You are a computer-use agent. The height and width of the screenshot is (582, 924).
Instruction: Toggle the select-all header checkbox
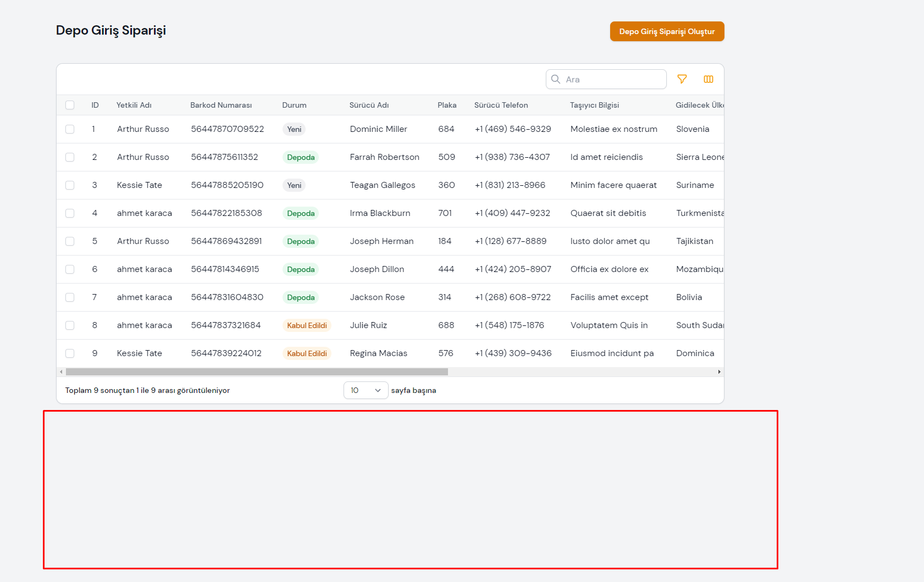click(x=70, y=105)
